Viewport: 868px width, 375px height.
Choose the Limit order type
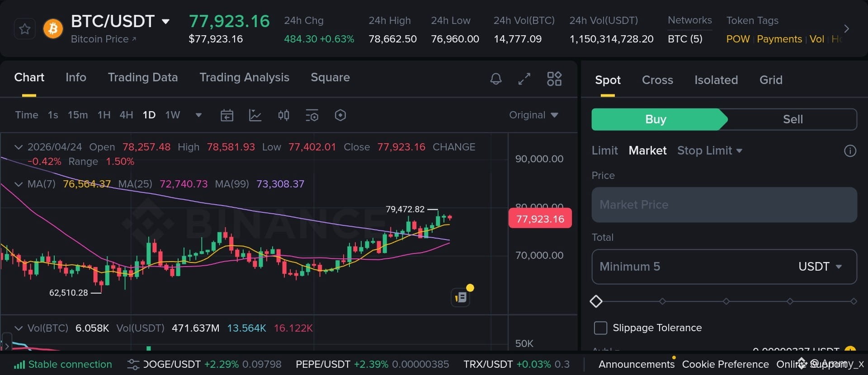pos(604,151)
